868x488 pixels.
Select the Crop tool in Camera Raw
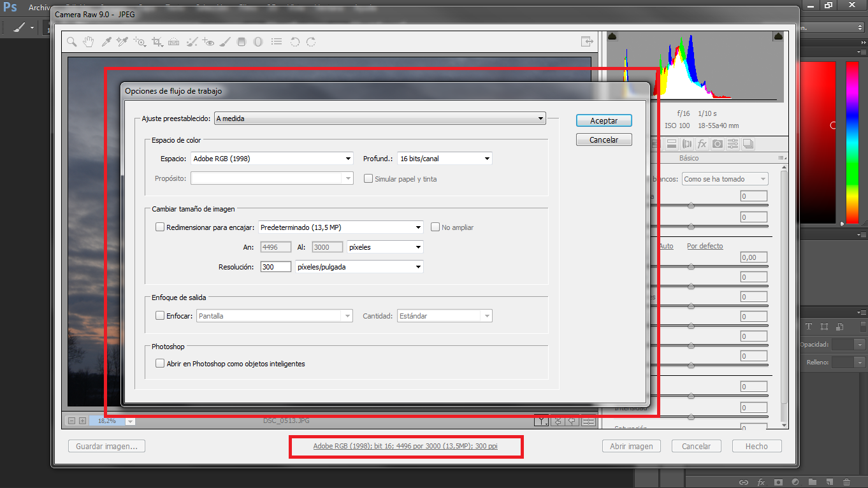point(157,42)
